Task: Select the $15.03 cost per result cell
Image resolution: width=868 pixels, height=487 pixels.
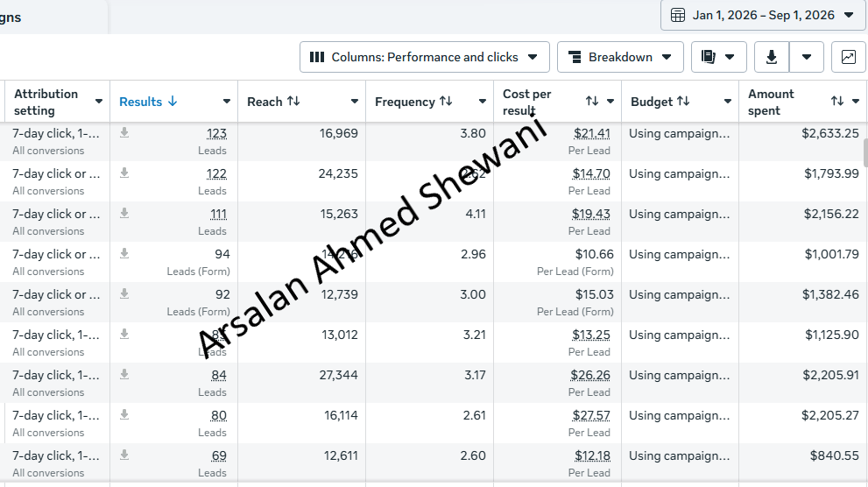Action: [x=594, y=294]
